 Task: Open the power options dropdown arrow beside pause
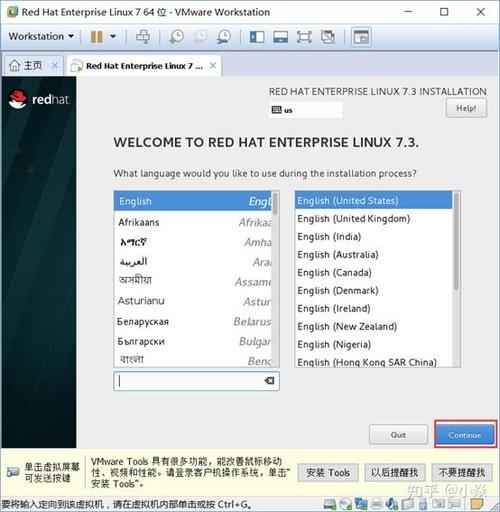113,36
